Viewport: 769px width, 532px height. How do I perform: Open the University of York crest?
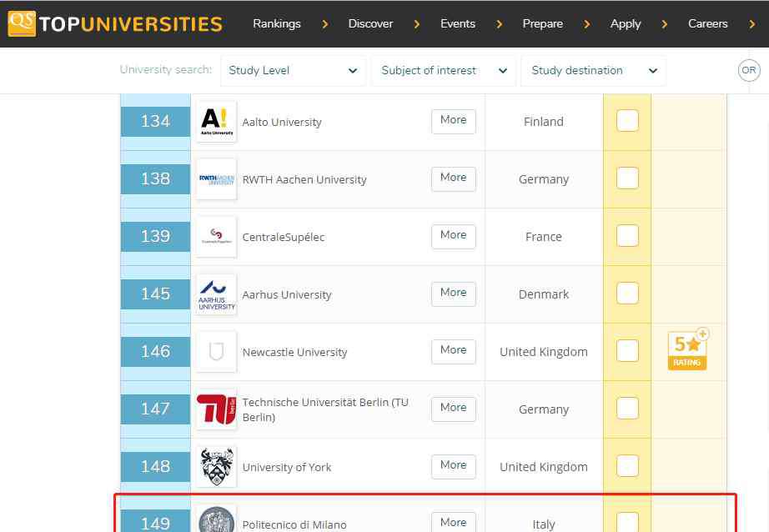click(216, 467)
